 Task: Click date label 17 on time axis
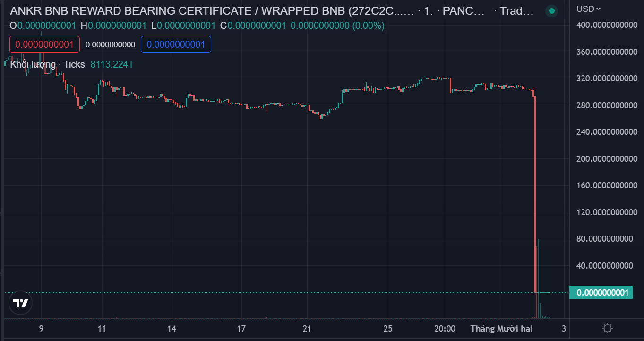[x=241, y=329]
